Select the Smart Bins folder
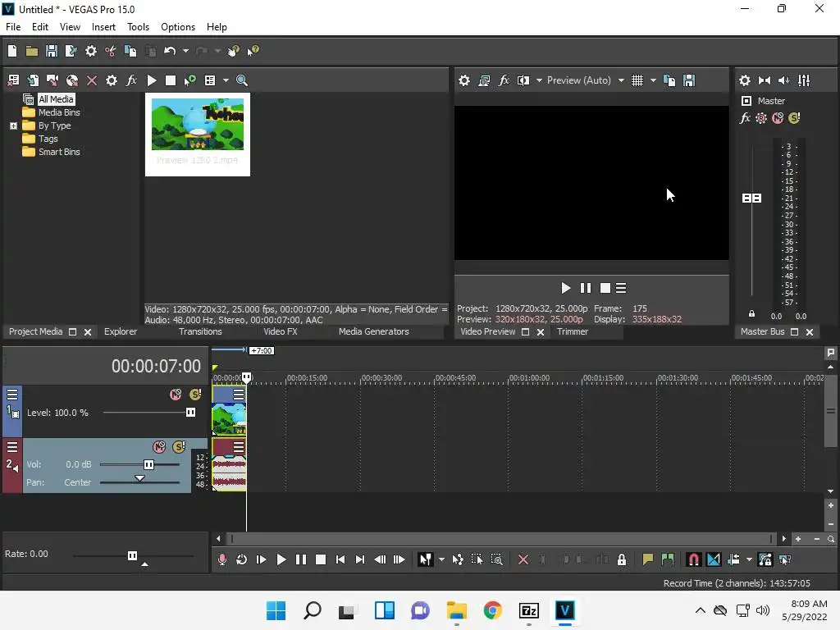 59,152
